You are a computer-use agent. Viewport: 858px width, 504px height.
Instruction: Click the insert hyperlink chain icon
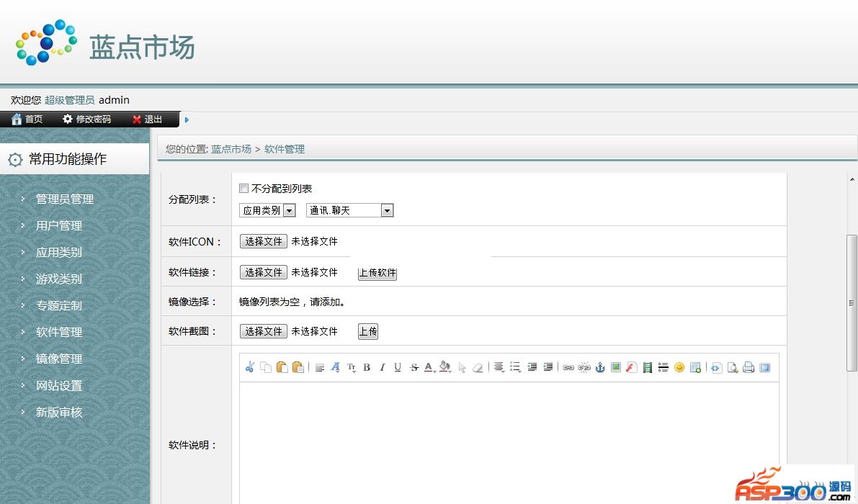pos(568,367)
